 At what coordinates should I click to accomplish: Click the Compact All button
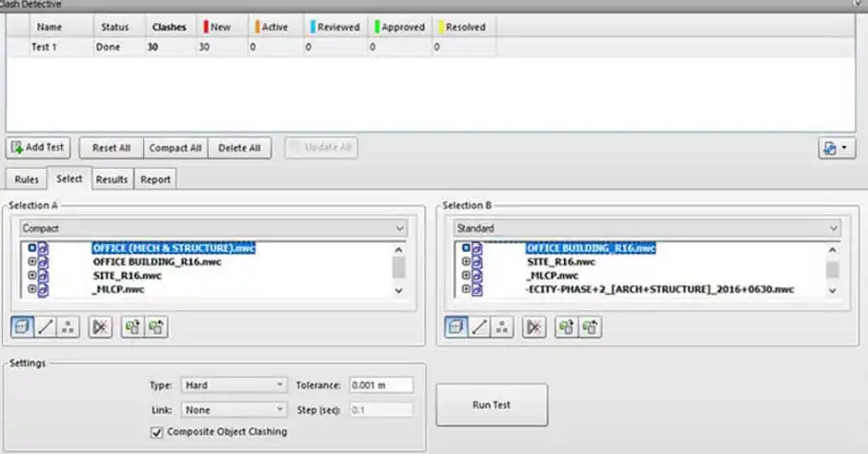[175, 148]
